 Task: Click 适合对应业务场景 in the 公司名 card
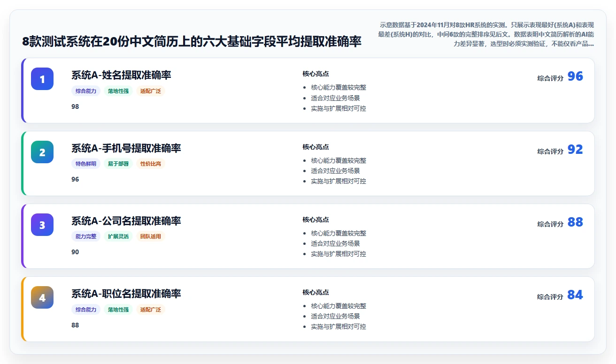tap(335, 243)
